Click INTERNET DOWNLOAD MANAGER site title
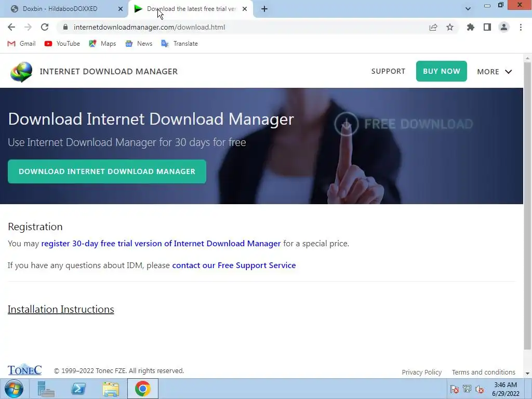 coord(109,71)
